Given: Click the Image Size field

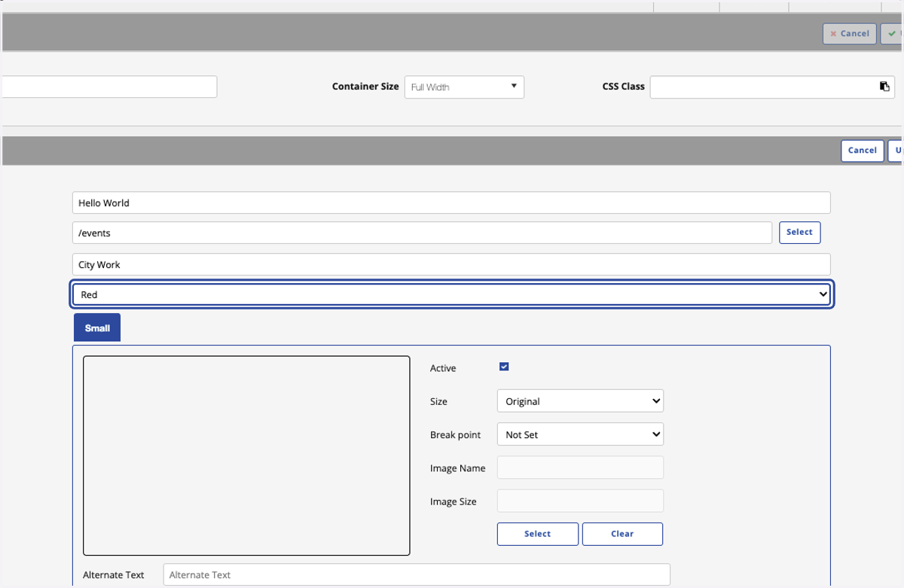Looking at the screenshot, I should tap(580, 501).
